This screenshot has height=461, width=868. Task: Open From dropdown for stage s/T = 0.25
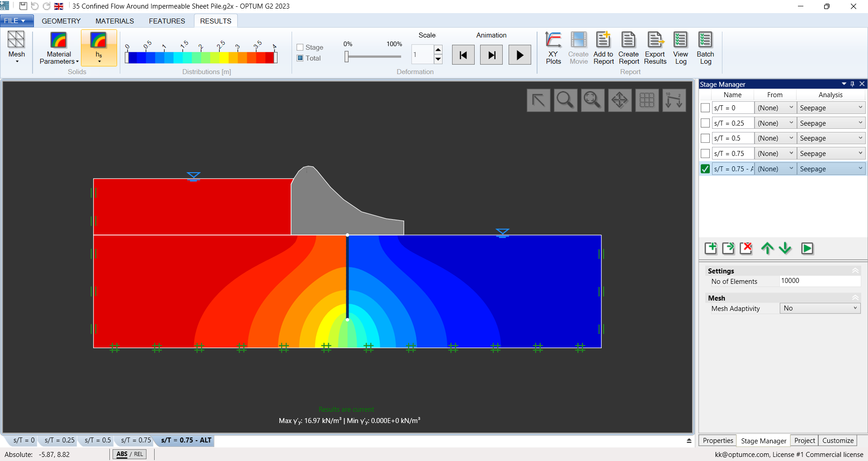coord(775,123)
